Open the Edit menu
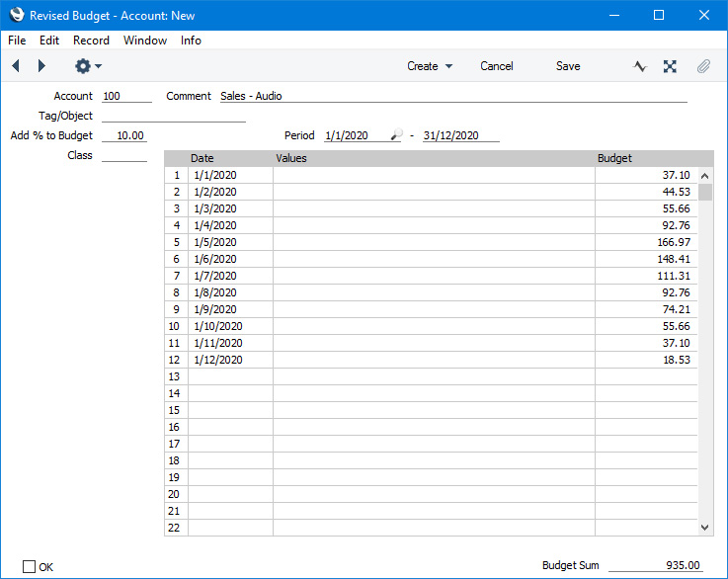 point(49,41)
